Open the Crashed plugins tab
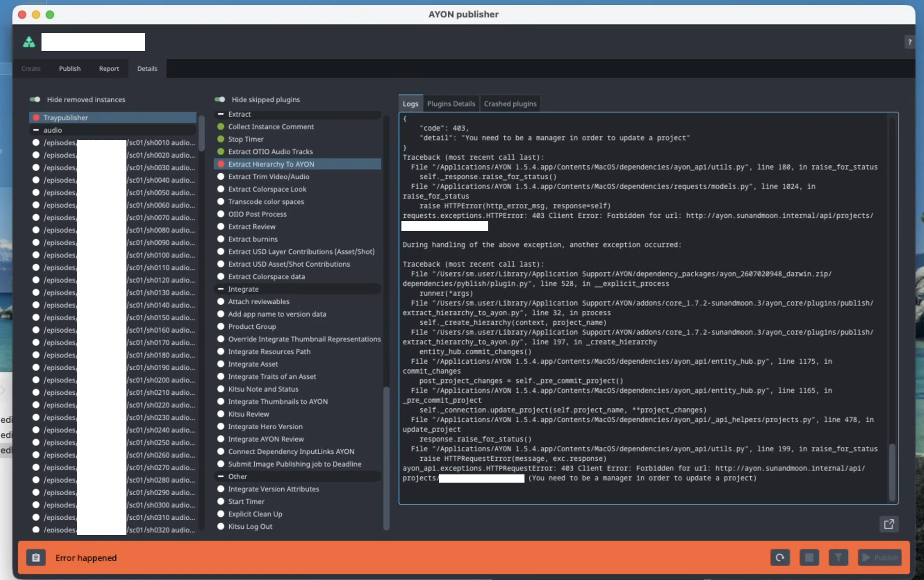The image size is (924, 580). pyautogui.click(x=510, y=104)
